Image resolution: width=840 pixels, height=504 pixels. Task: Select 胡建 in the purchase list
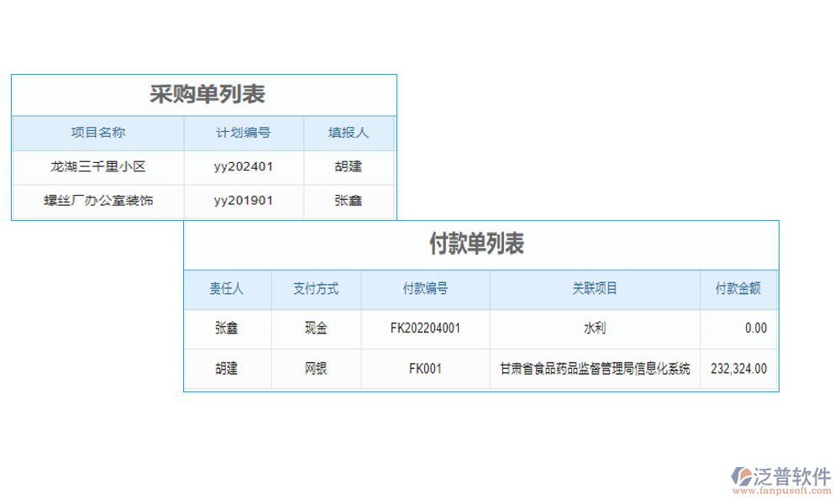pyautogui.click(x=349, y=166)
